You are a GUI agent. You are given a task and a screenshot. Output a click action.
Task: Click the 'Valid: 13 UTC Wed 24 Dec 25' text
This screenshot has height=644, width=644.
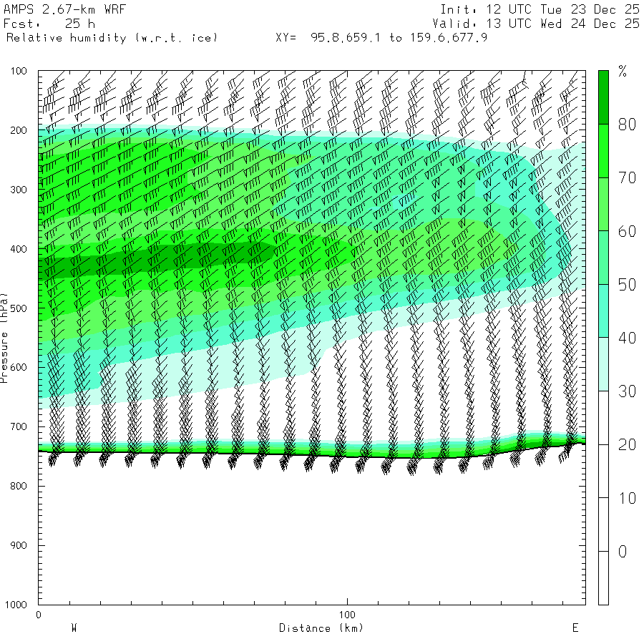pos(536,24)
